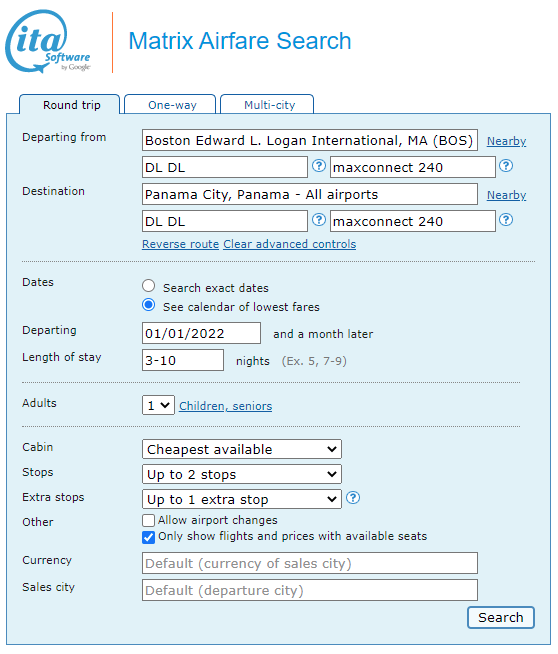558x654 pixels.
Task: Switch to the Multi-city tab
Action: coord(267,104)
